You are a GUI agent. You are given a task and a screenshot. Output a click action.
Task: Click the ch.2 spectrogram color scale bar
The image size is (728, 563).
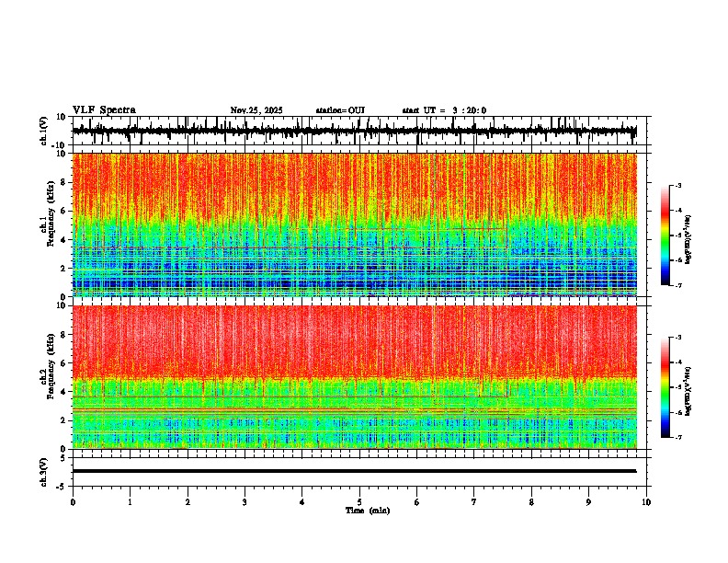click(x=665, y=387)
